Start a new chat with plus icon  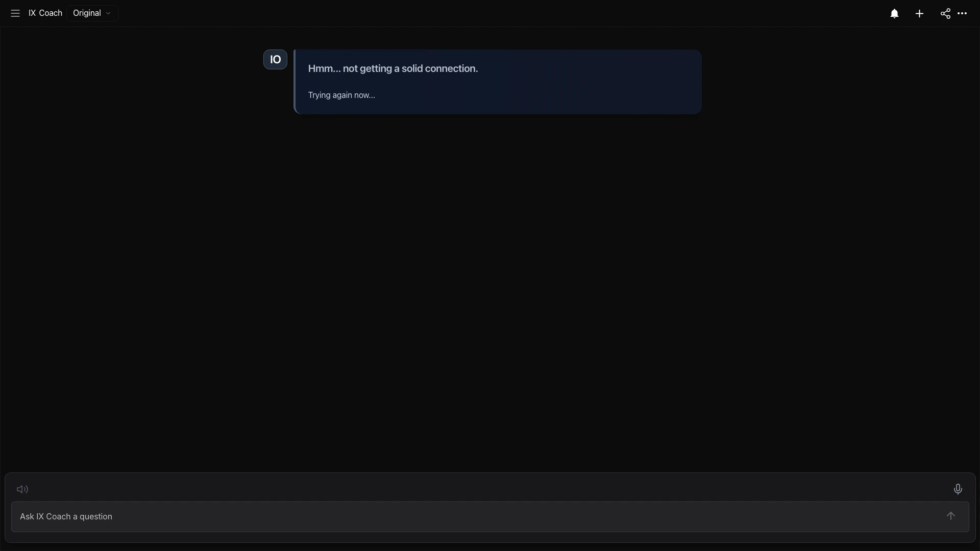[919, 14]
